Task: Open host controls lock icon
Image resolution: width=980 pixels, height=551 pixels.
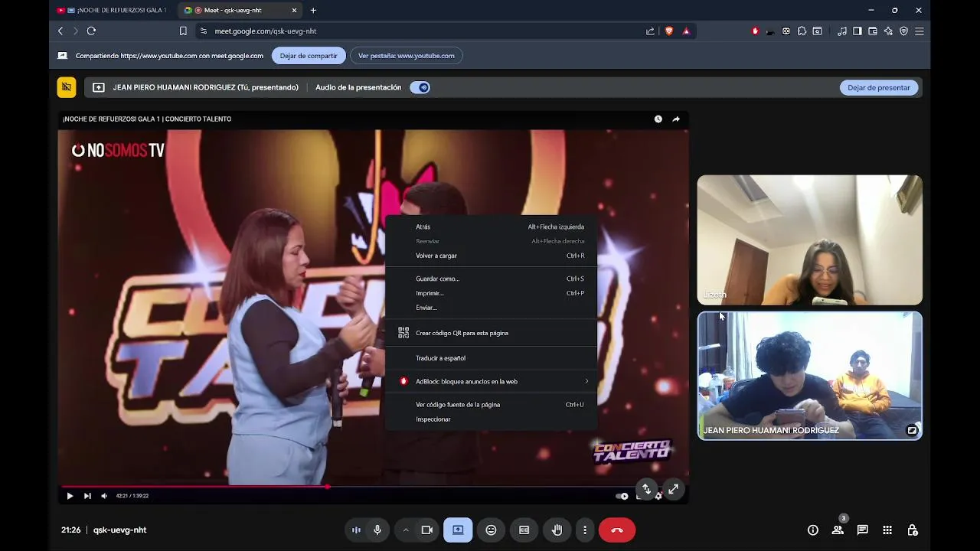Action: pos(913,530)
